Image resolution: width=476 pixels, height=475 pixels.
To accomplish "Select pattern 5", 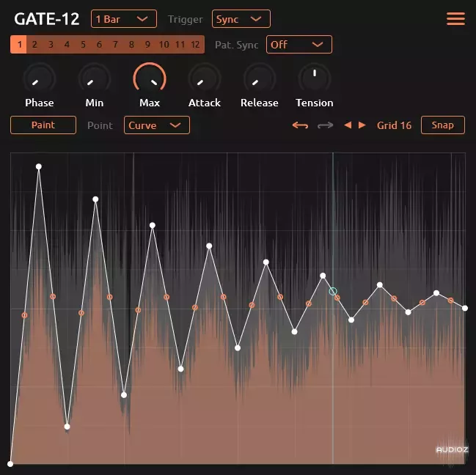I will click(x=83, y=45).
